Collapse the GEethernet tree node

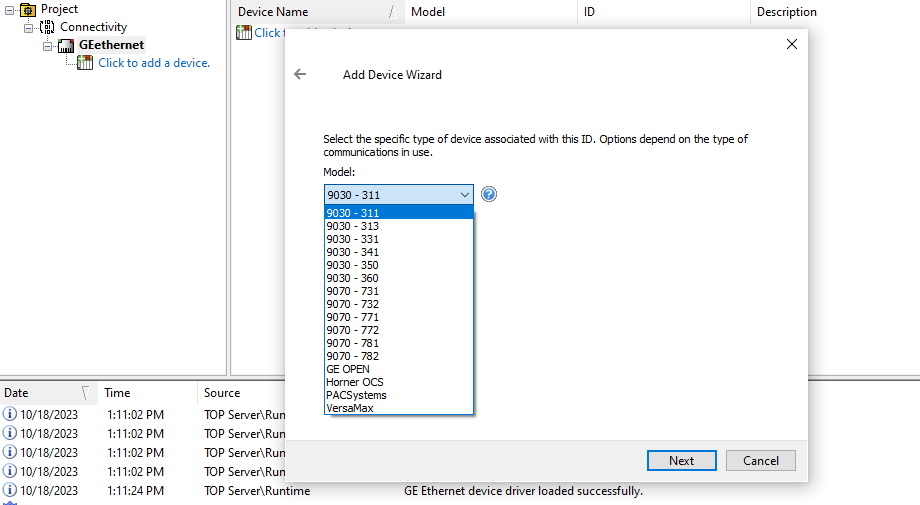(x=48, y=46)
